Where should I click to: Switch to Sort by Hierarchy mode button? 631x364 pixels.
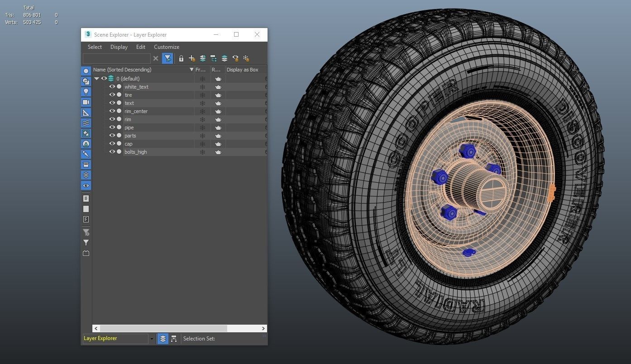(x=174, y=339)
